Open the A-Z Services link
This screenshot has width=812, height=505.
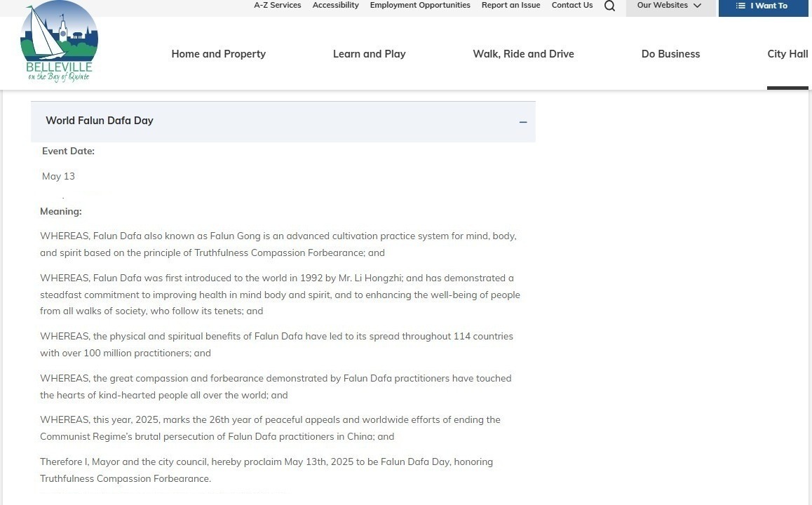(x=277, y=6)
